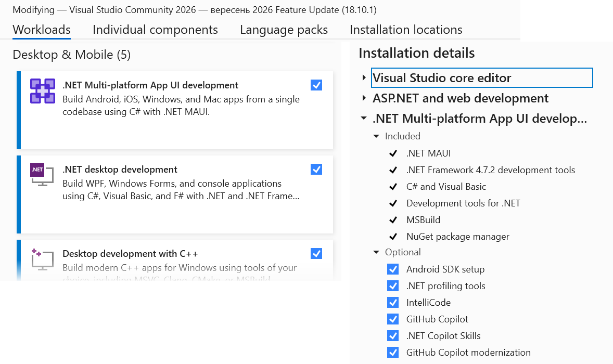Open the Individual components tab
The width and height of the screenshot is (613, 364).
pos(155,30)
